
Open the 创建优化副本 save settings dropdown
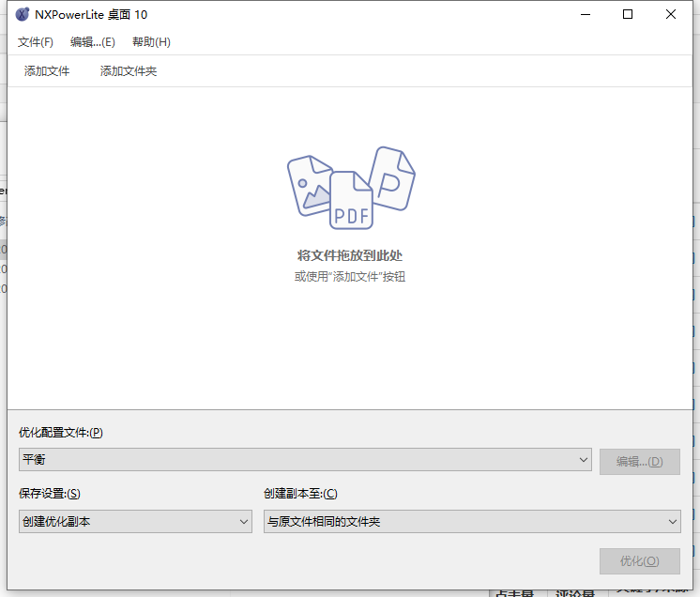[135, 522]
